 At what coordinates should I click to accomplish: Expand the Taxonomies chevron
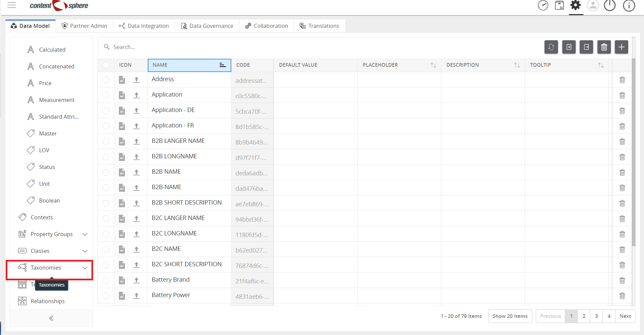(85, 268)
